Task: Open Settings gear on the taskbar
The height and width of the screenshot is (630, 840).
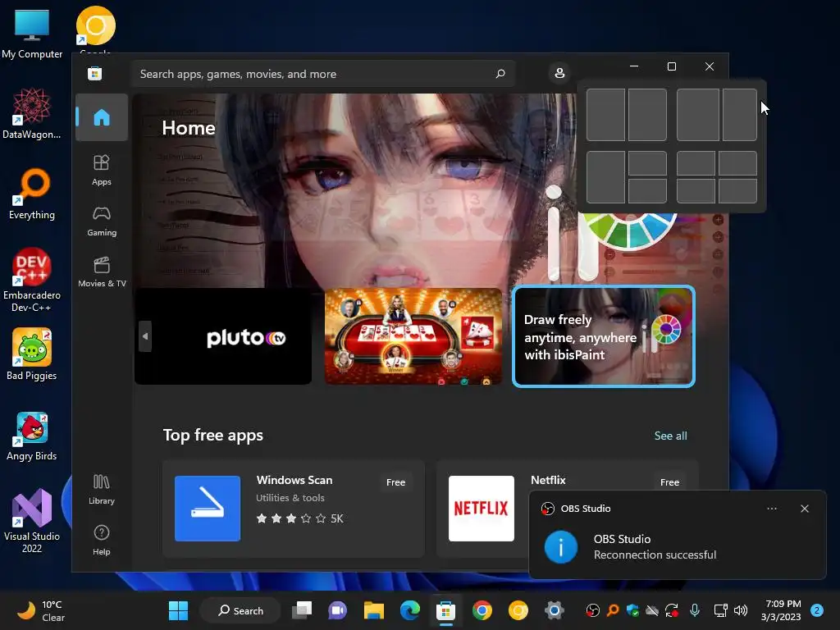Action: click(x=554, y=610)
